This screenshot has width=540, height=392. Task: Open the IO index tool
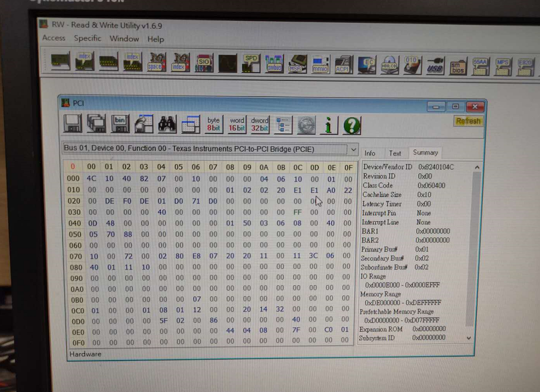[180, 62]
